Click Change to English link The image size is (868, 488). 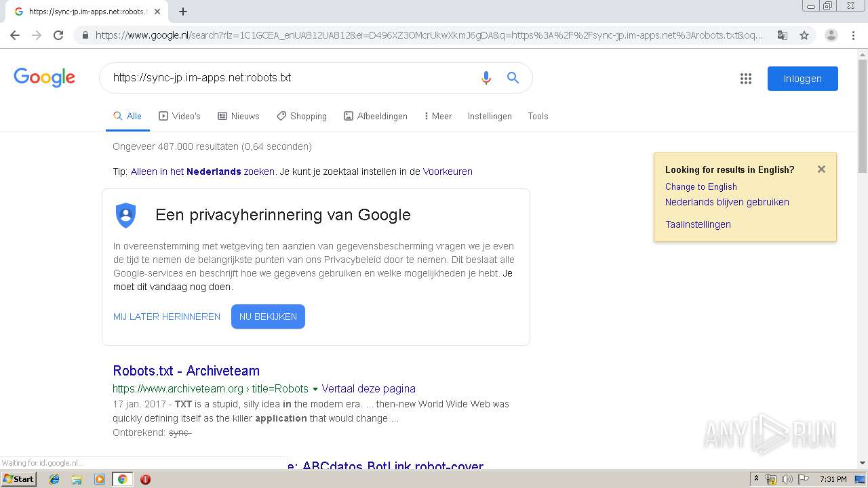tap(701, 186)
